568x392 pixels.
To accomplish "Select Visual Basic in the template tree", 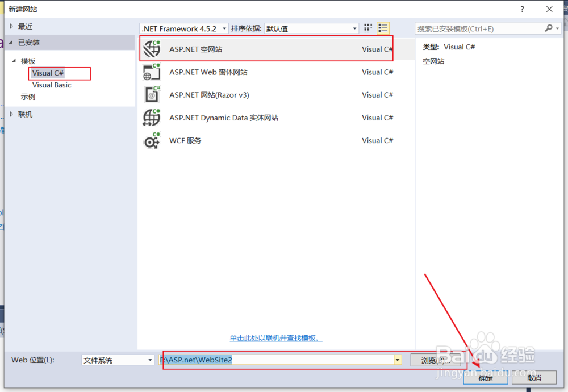I will (52, 85).
